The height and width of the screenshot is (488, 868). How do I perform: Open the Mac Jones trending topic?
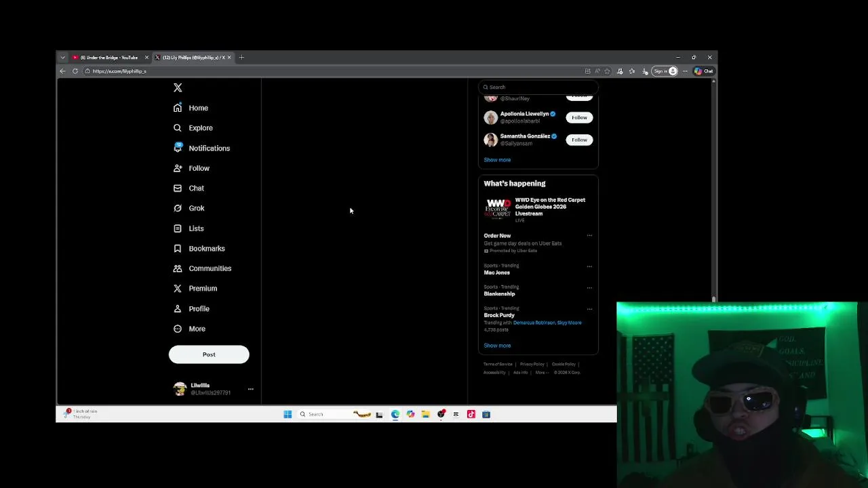pos(497,272)
